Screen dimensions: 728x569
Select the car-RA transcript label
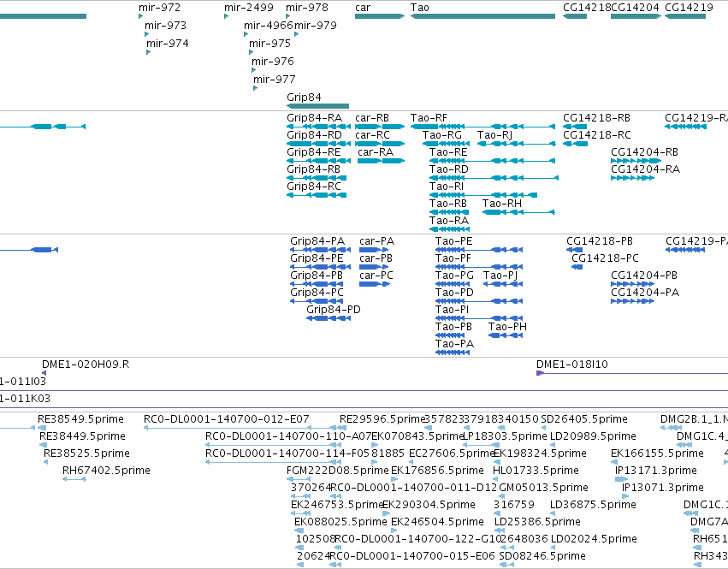pyautogui.click(x=376, y=152)
